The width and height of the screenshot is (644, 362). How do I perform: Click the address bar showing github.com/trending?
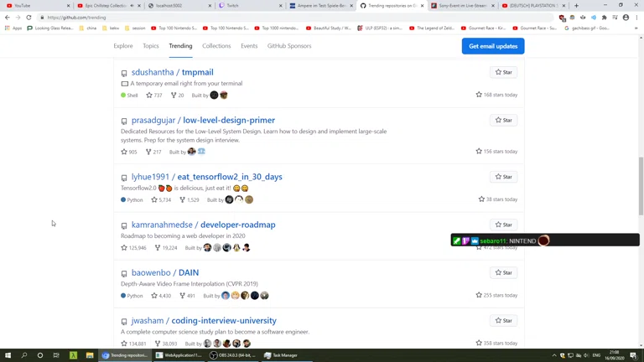coord(296,18)
